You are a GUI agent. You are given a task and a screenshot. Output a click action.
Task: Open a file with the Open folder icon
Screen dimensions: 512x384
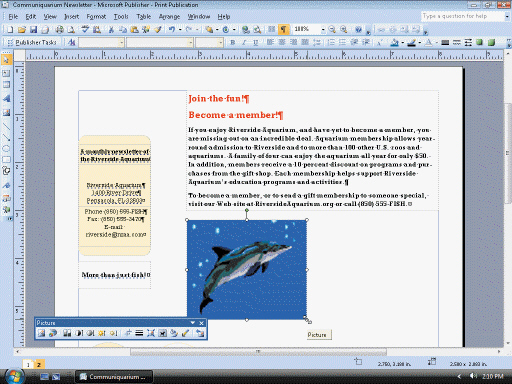point(22,30)
